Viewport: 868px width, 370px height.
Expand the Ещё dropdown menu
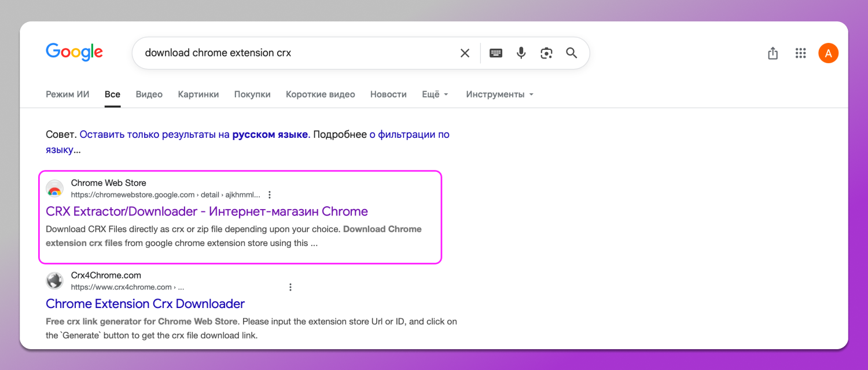[435, 94]
